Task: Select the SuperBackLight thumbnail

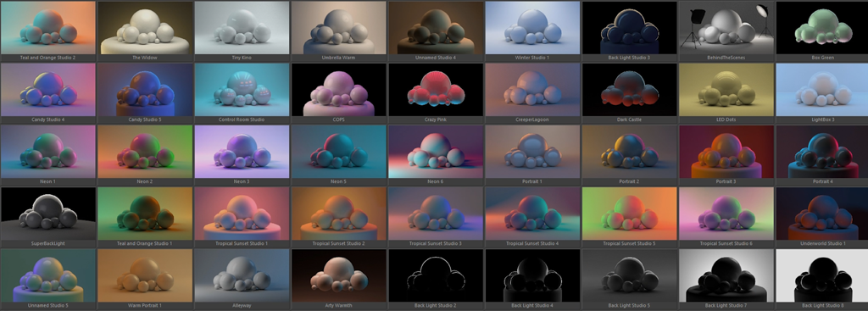Action: point(48,214)
